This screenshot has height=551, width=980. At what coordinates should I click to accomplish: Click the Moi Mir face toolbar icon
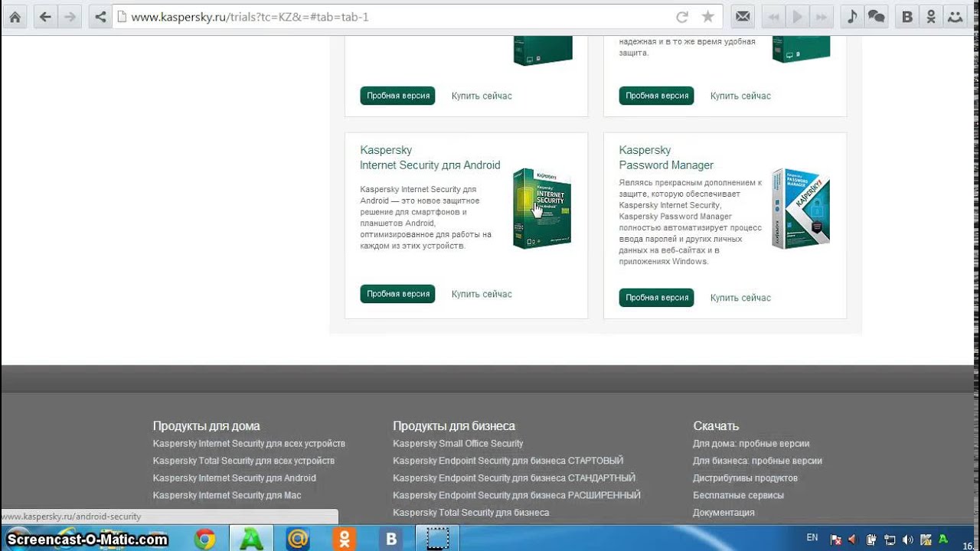[x=955, y=17]
